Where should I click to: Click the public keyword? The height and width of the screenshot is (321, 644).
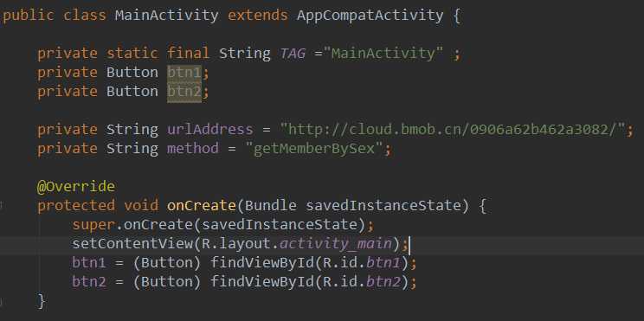point(29,16)
